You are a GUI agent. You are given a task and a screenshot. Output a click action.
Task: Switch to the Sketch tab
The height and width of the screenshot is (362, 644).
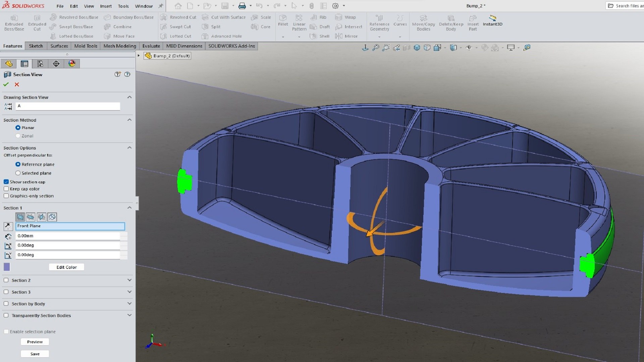[36, 46]
